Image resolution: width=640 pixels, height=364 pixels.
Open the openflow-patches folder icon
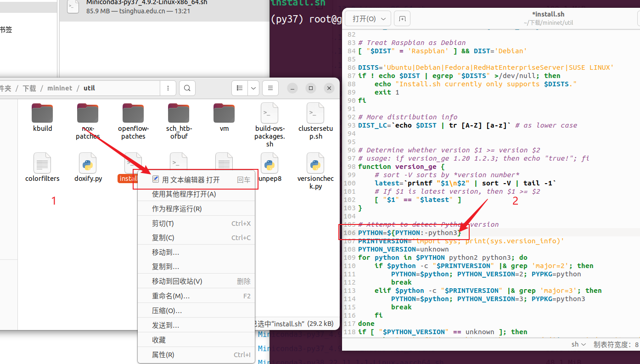pyautogui.click(x=133, y=112)
